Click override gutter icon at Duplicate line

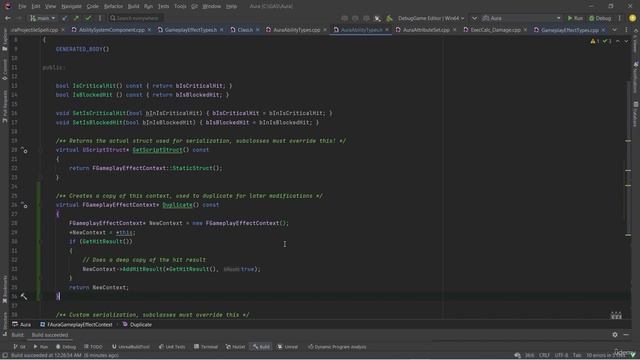tap(24, 205)
